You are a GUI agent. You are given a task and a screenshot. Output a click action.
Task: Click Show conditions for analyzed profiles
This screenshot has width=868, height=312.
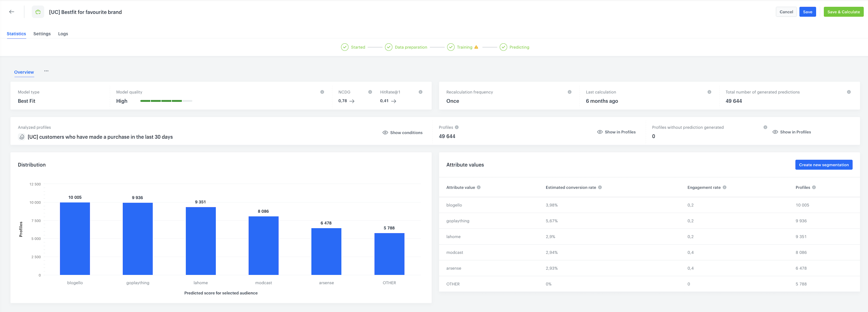point(402,133)
